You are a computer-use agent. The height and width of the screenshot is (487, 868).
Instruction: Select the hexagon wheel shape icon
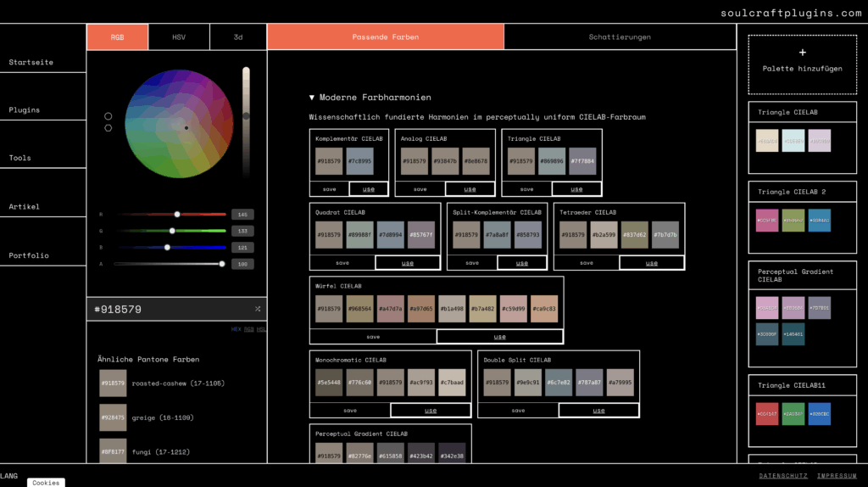[108, 128]
